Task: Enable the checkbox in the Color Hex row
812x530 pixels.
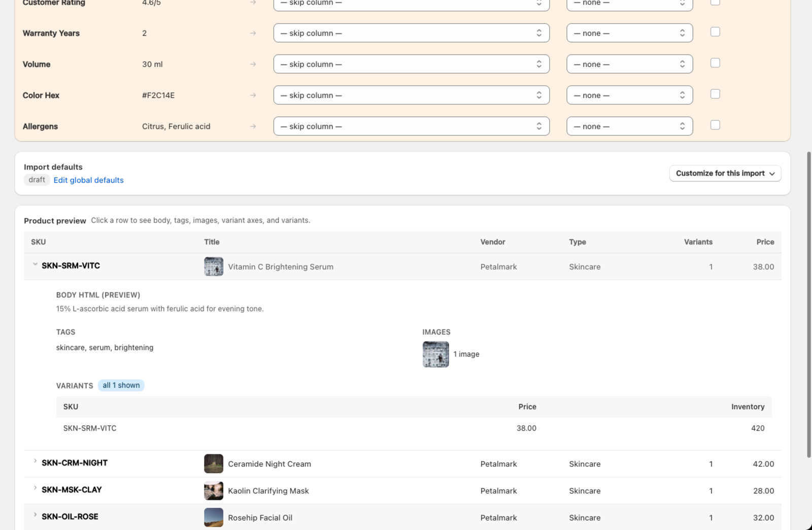Action: coord(715,94)
